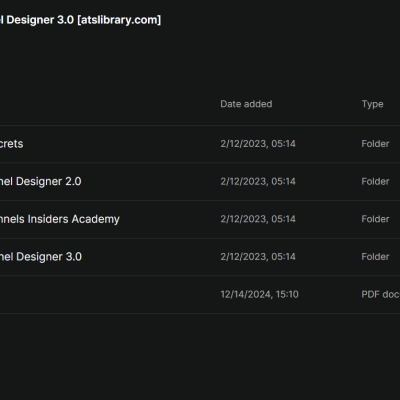
Task: Sort by the Date added column header
Action: (246, 104)
